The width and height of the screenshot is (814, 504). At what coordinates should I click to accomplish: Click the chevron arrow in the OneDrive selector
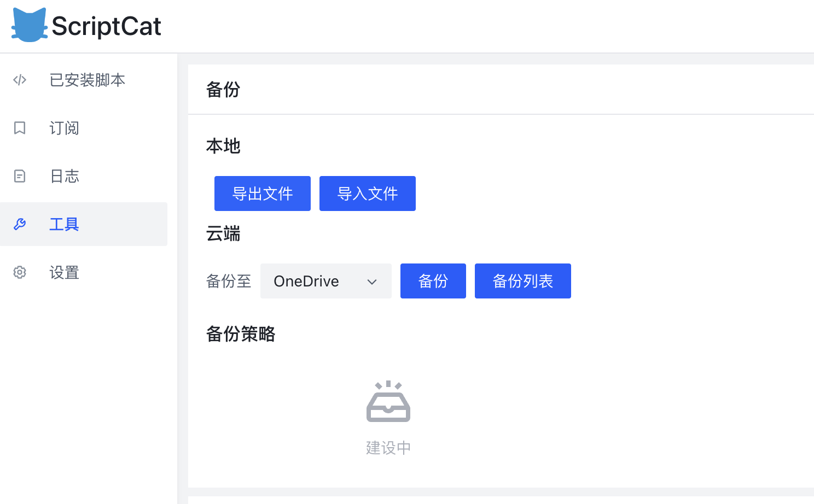(x=372, y=282)
